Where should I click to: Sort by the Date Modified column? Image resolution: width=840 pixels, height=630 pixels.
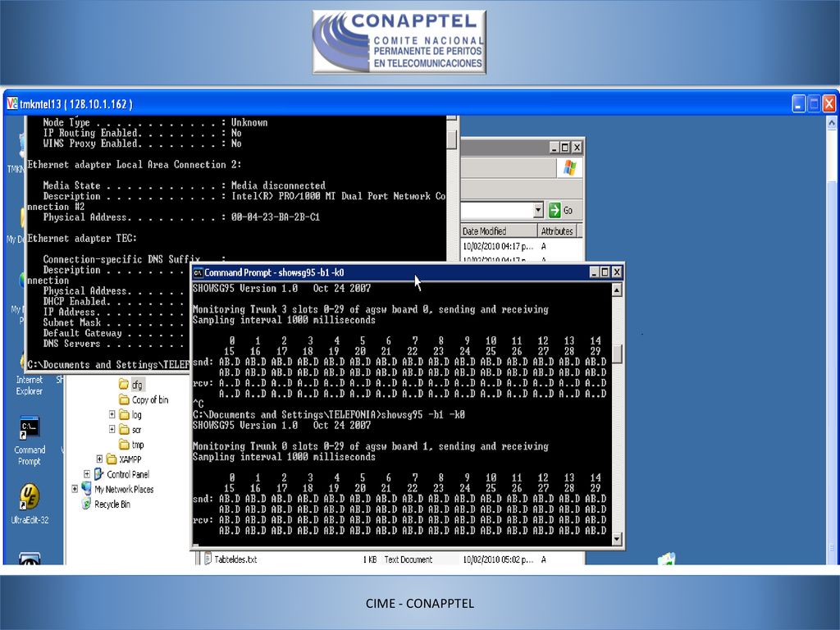point(499,231)
